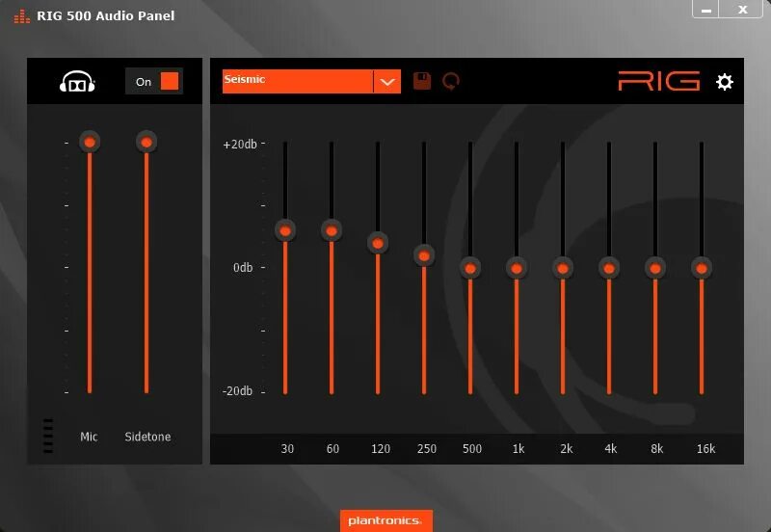Click the 250 Hz band slider handle

pyautogui.click(x=424, y=255)
